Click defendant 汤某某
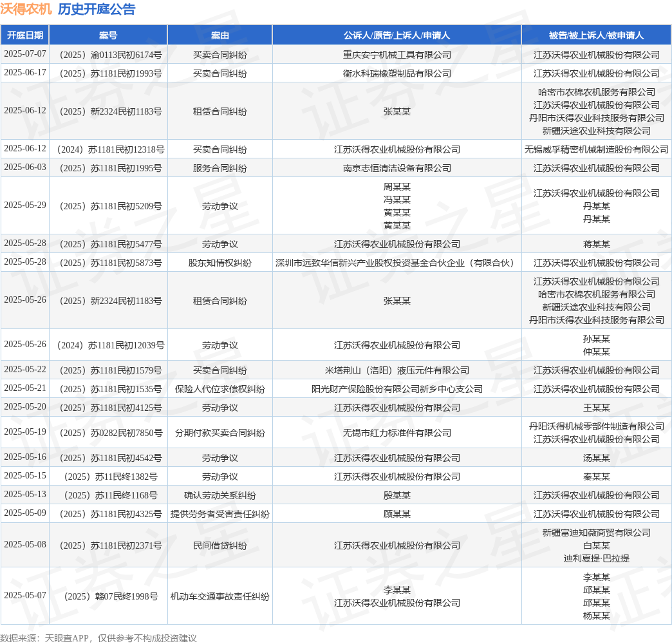Screen dimensions: 672x644 pyautogui.click(x=596, y=459)
